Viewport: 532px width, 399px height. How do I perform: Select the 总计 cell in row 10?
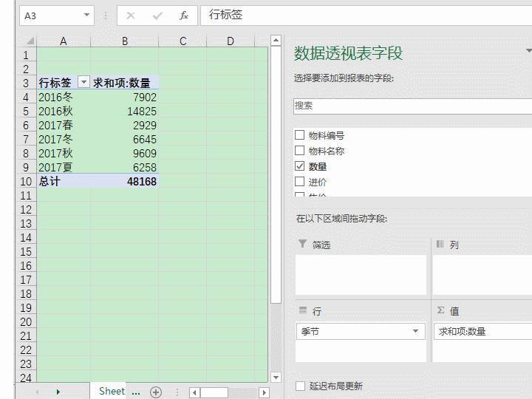point(64,181)
